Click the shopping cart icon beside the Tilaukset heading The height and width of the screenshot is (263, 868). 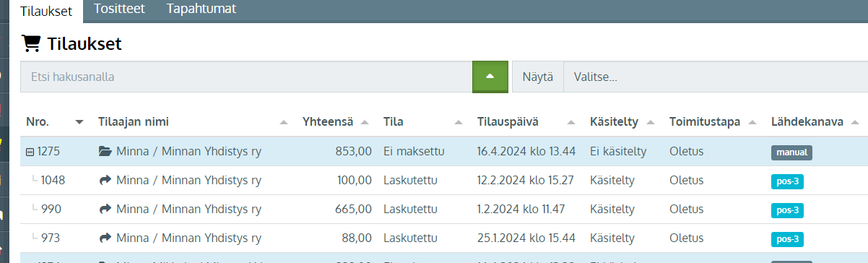tap(31, 44)
